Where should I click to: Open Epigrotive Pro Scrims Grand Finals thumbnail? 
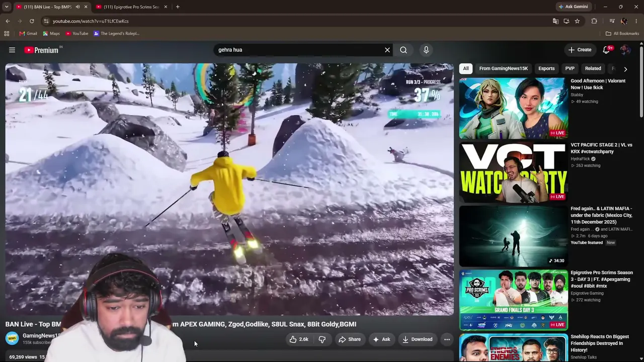coord(513,300)
